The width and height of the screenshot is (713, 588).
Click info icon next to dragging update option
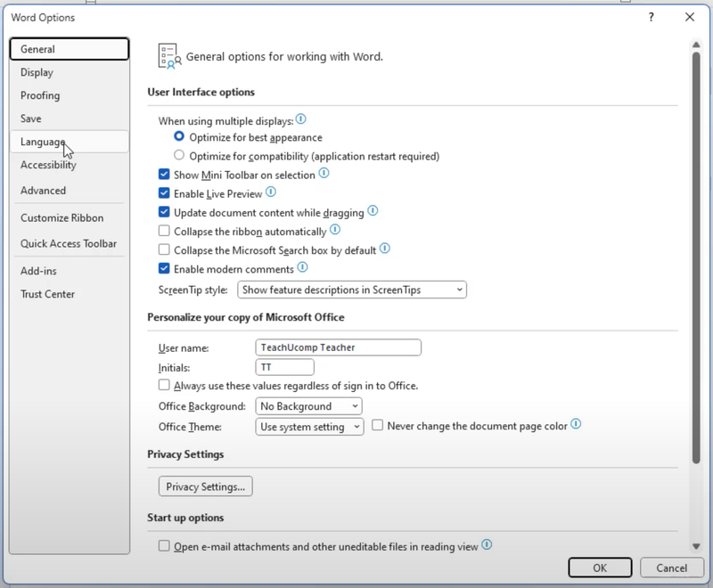tap(373, 212)
